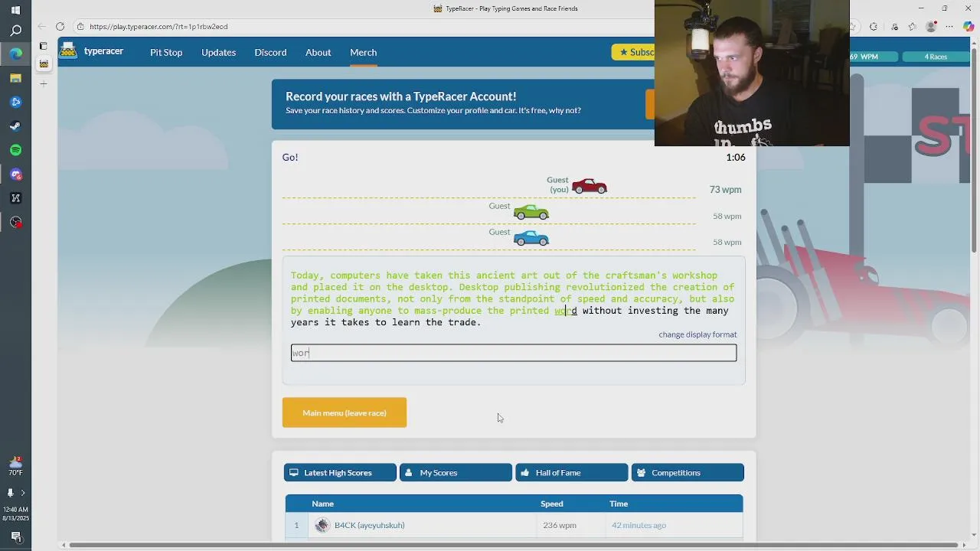This screenshot has width=980, height=551.
Task: Open File Explorer from the taskbar
Action: tap(15, 78)
